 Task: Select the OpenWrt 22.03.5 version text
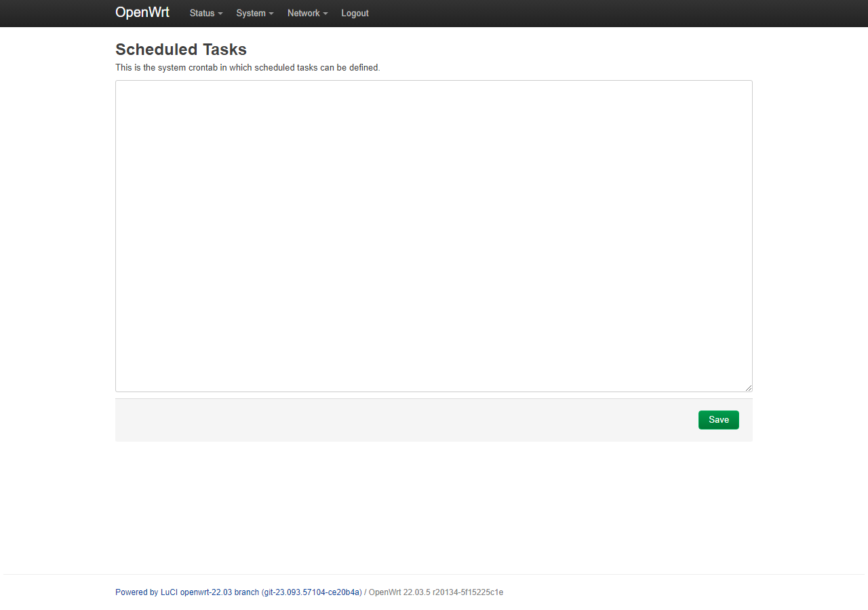pos(436,592)
